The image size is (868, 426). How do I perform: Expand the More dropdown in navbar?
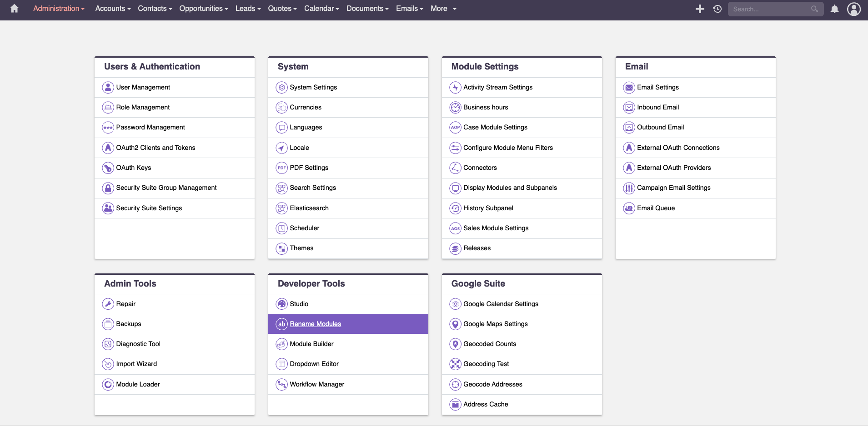[443, 9]
